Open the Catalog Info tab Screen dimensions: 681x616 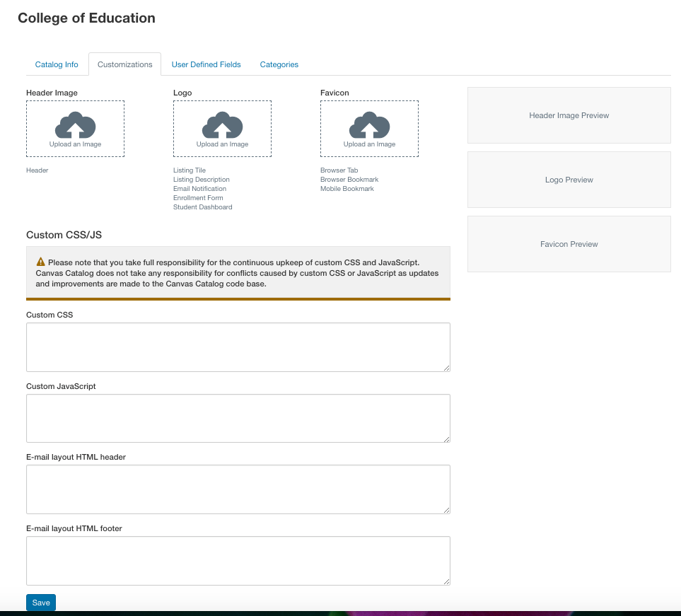point(57,64)
